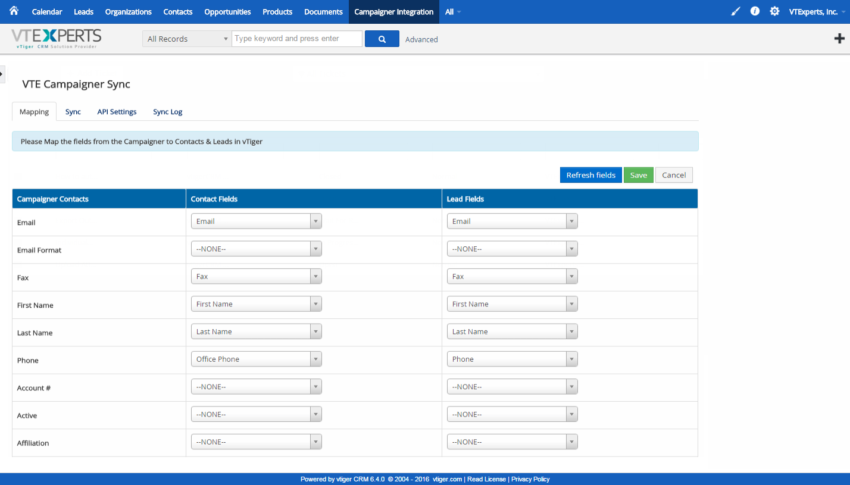Open Lead Fields dropdown for Active
The width and height of the screenshot is (850, 485).
(512, 415)
